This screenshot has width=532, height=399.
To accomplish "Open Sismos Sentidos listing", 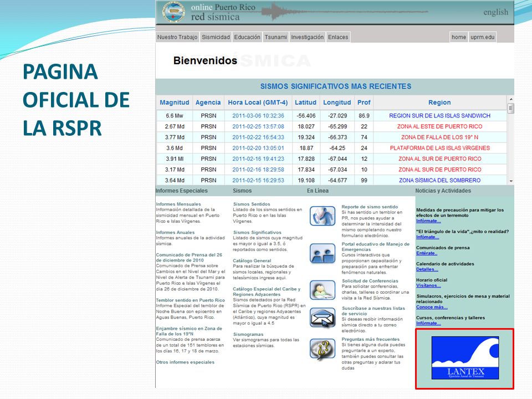I will click(252, 204).
